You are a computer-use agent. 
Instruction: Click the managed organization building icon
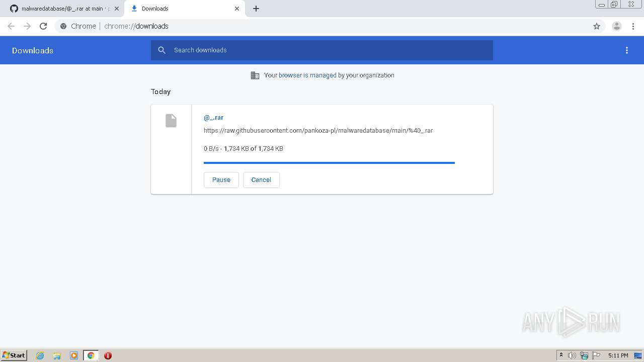tap(255, 75)
